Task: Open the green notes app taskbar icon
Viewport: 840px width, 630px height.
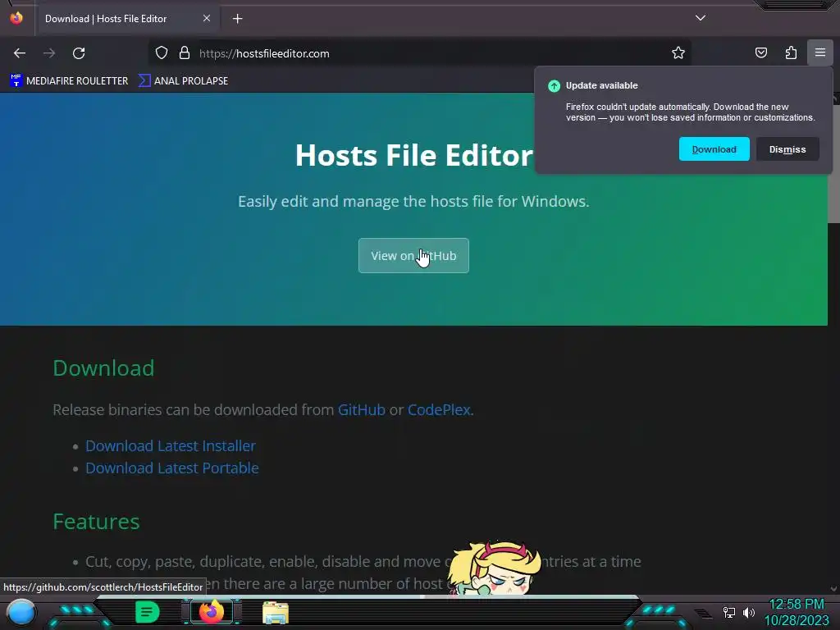Action: point(148,612)
